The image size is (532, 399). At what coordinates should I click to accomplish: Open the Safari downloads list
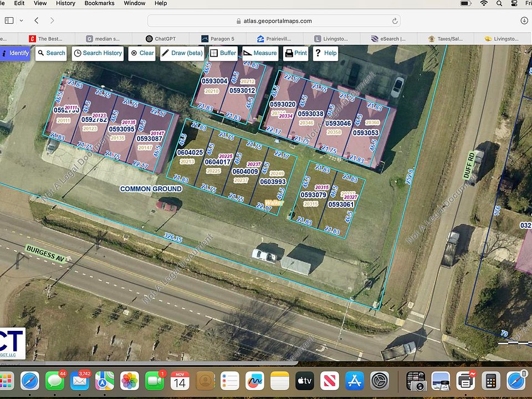coord(524,21)
